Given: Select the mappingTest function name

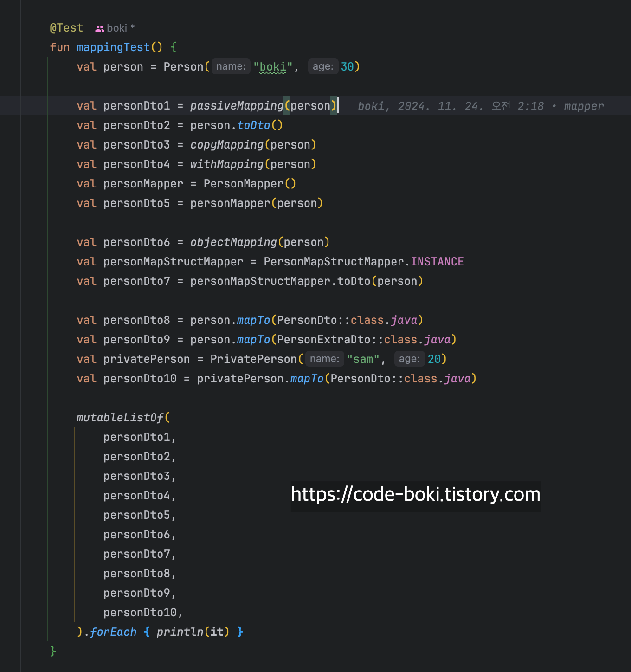Looking at the screenshot, I should pyautogui.click(x=113, y=47).
